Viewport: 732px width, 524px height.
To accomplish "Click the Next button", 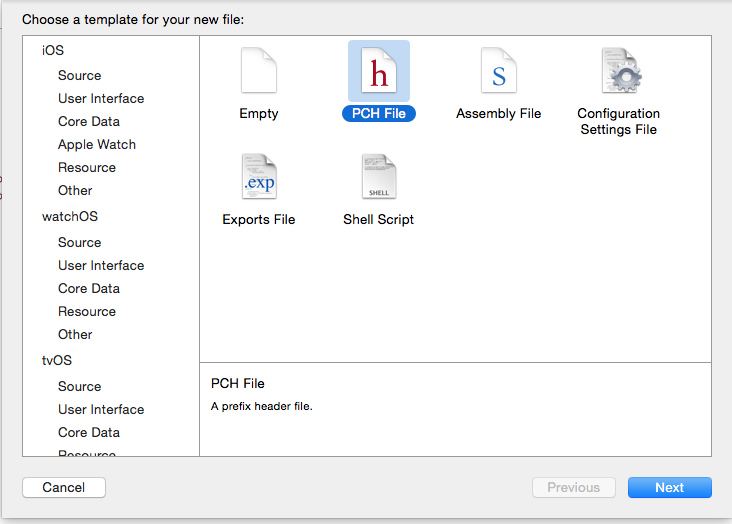I will 669,488.
